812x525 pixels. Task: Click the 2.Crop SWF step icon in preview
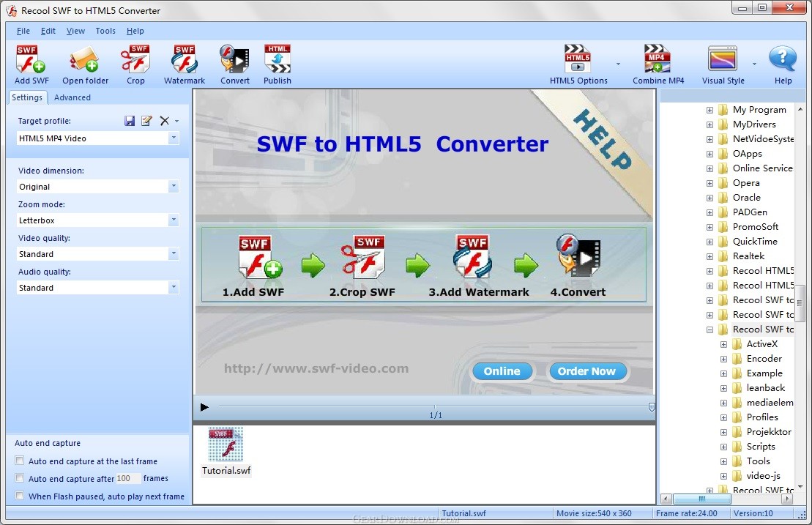(363, 256)
